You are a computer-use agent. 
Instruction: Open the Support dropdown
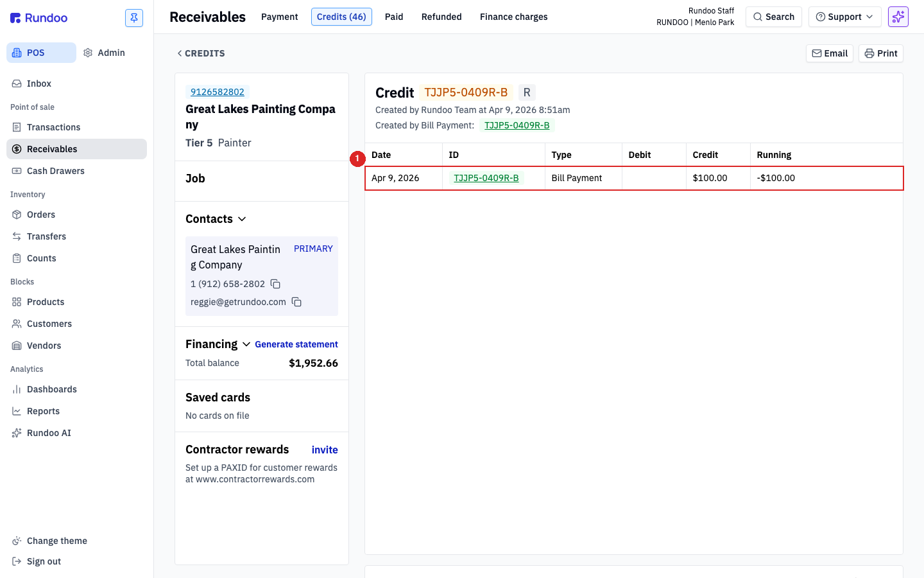844,17
